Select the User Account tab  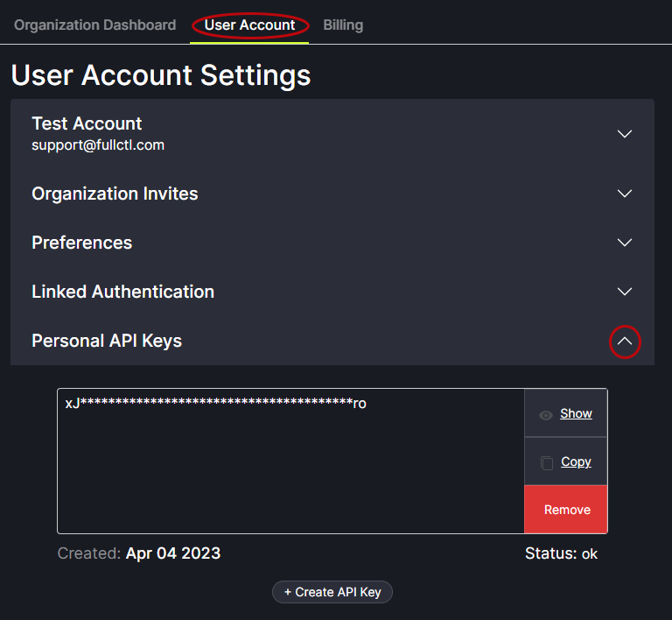point(249,25)
